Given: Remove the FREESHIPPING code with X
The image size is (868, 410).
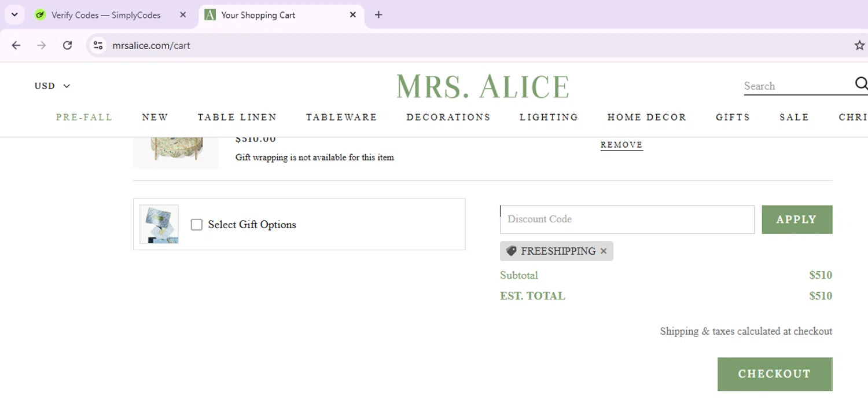Looking at the screenshot, I should [x=604, y=251].
